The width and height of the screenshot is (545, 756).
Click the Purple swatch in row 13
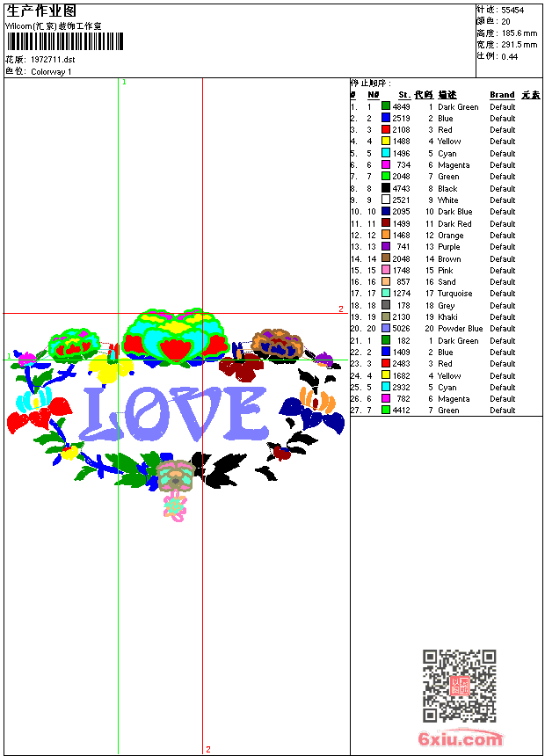(386, 246)
